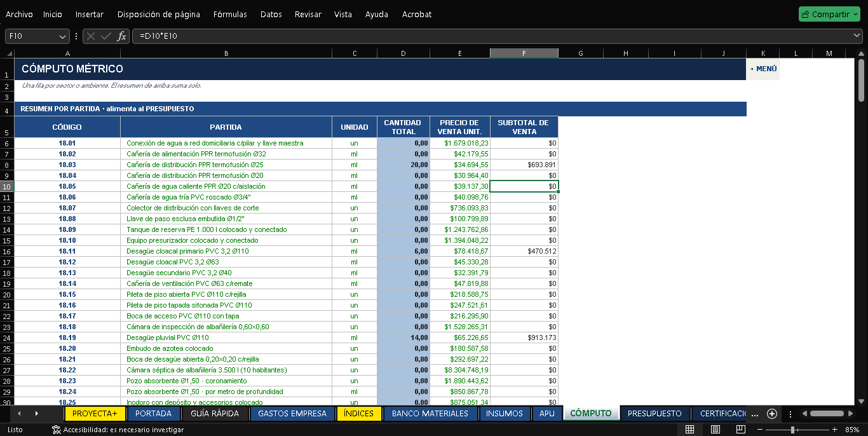
Task: Switch to Normal view in the status bar
Action: (x=689, y=430)
